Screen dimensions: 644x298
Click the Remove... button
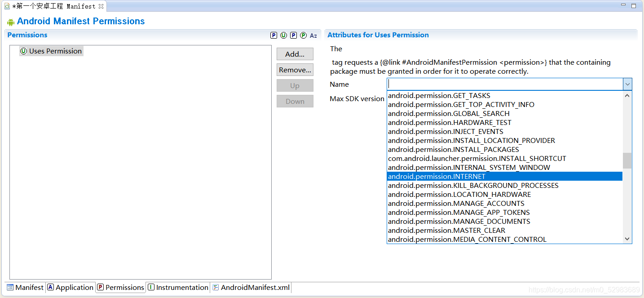coord(295,70)
